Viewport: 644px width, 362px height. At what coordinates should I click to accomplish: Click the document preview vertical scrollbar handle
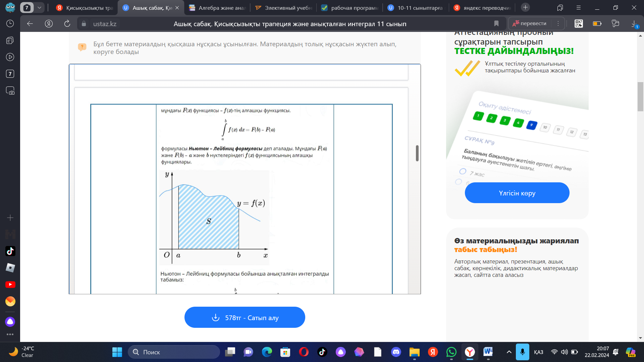417,153
